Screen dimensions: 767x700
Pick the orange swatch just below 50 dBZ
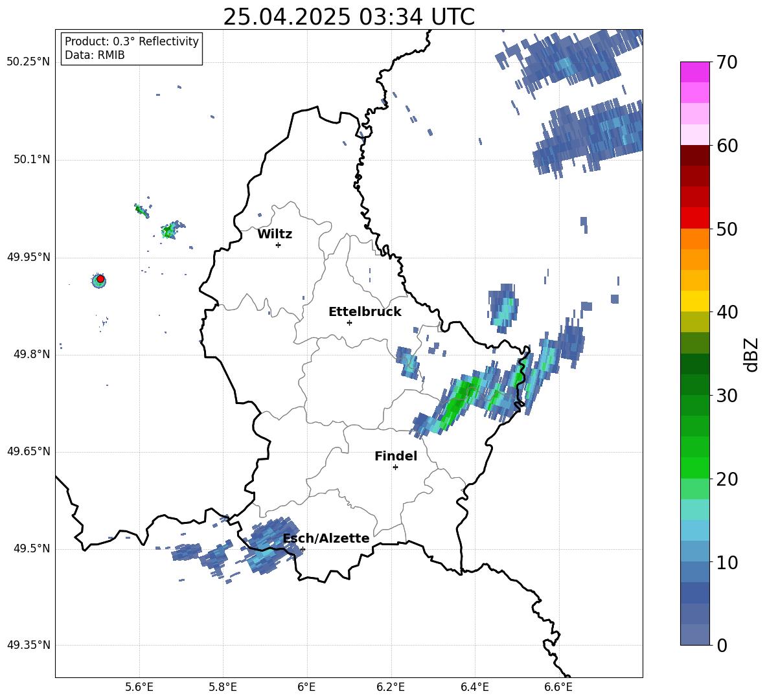[x=695, y=238]
